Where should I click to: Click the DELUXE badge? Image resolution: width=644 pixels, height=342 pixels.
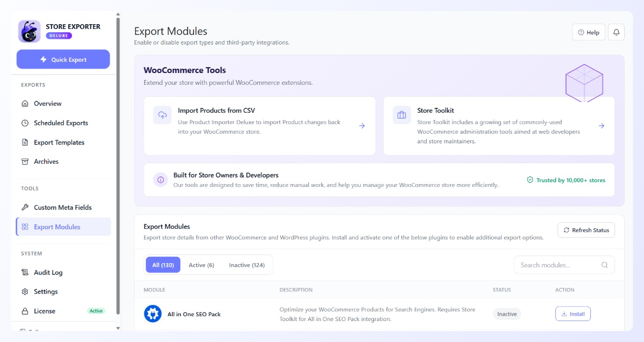click(59, 35)
